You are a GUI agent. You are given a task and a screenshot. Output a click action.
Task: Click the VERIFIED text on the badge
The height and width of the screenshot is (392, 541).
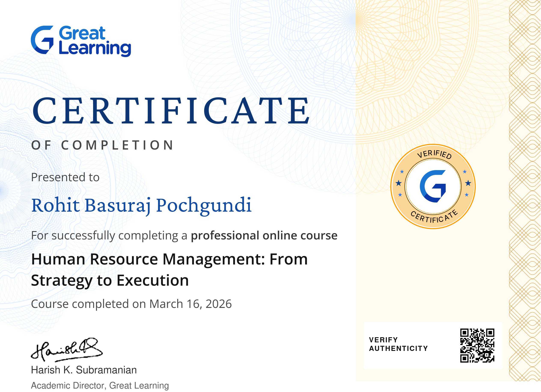pyautogui.click(x=434, y=154)
